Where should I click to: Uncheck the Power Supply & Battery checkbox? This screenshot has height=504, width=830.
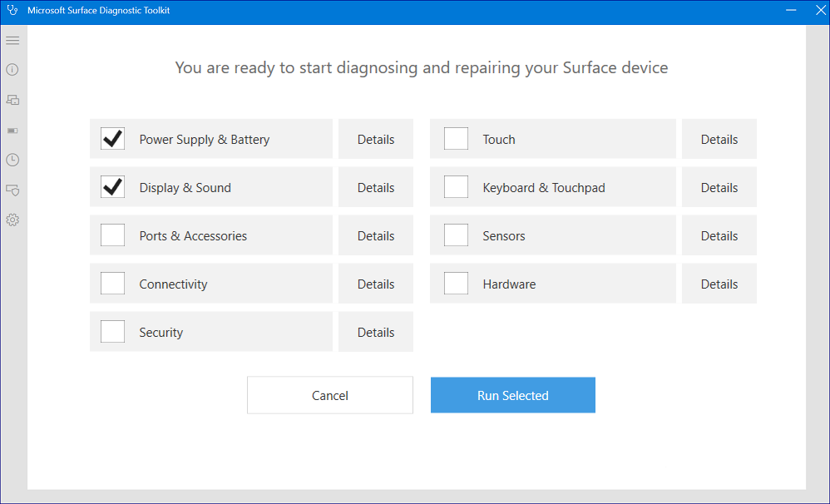pos(112,139)
